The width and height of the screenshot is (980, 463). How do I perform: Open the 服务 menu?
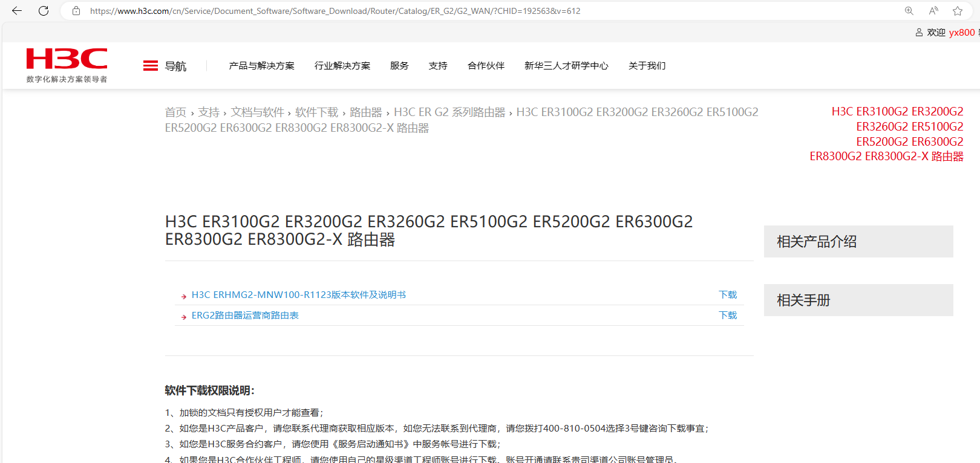click(x=399, y=66)
